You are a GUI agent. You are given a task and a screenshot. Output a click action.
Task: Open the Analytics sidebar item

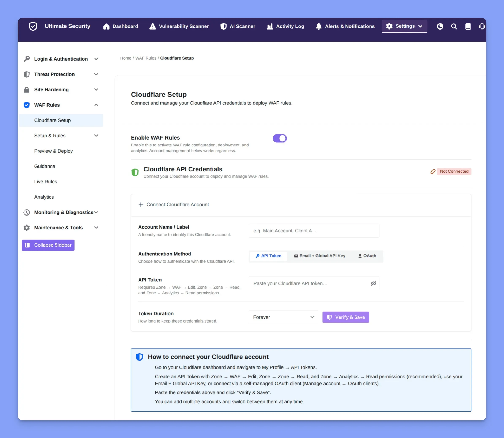(x=61, y=197)
